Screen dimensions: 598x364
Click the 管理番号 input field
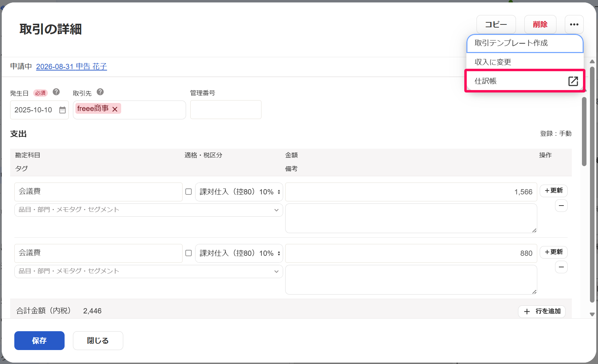click(226, 110)
